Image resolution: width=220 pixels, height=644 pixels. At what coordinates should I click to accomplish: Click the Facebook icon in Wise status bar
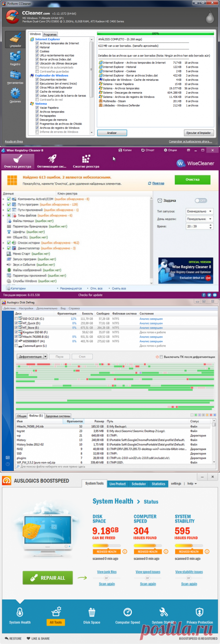(x=204, y=295)
